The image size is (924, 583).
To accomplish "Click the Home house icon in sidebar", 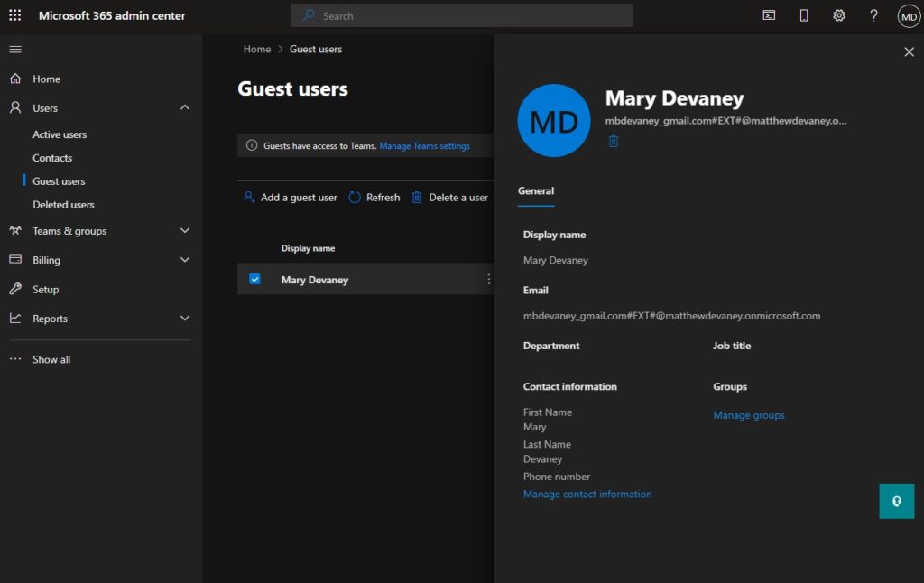I will click(x=15, y=79).
